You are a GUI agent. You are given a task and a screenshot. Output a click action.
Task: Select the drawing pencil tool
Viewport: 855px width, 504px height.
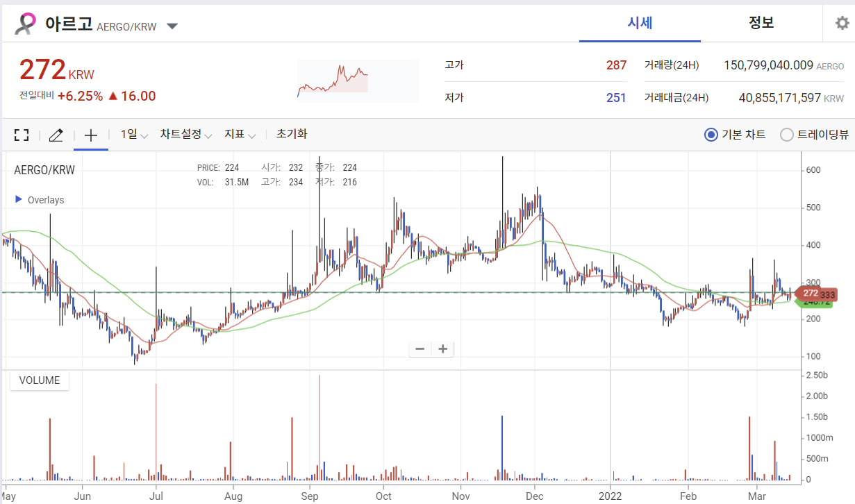click(56, 135)
